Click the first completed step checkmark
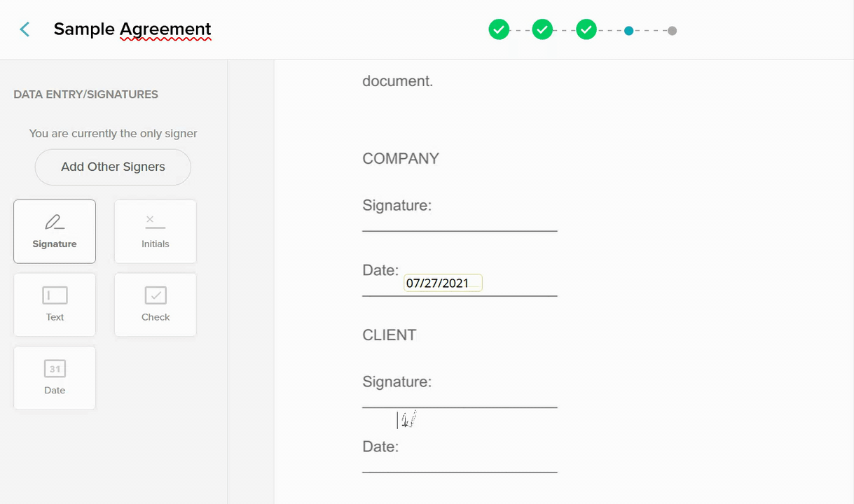 coord(499,30)
